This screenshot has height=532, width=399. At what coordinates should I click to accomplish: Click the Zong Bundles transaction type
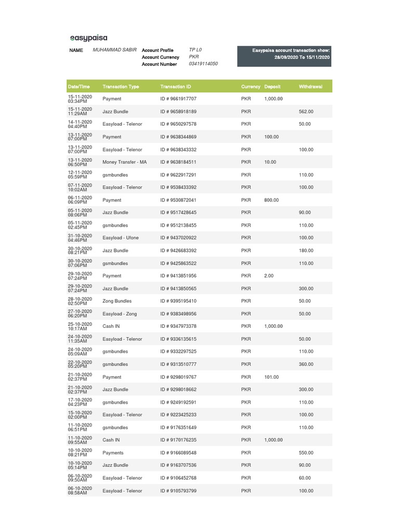[x=117, y=301]
